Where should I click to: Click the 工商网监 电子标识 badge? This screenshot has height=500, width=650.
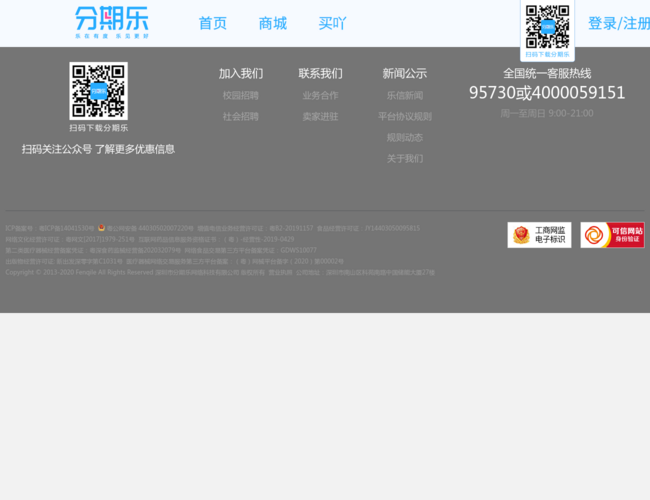539,235
